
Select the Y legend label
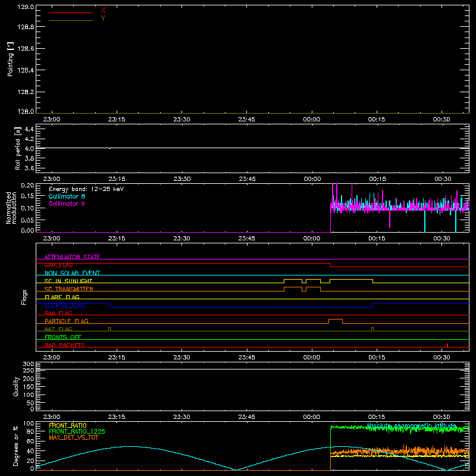(x=103, y=18)
